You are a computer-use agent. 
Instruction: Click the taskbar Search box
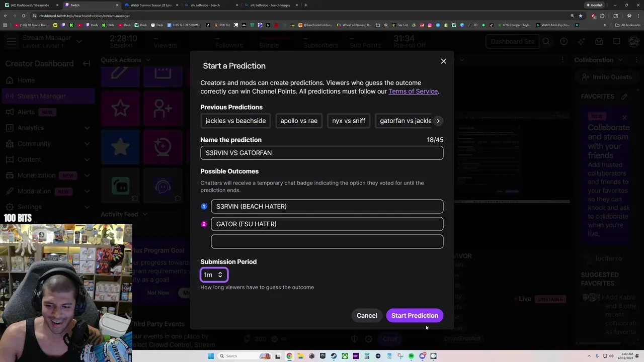tap(245, 356)
